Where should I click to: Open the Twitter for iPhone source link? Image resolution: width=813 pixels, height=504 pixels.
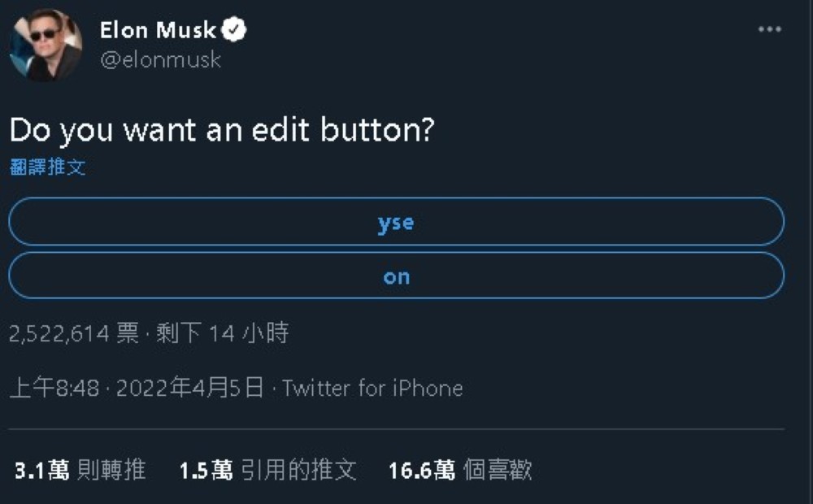coord(372,389)
